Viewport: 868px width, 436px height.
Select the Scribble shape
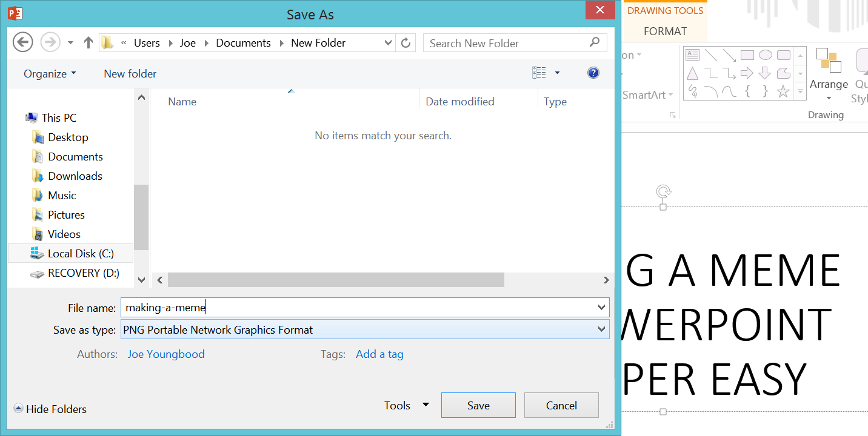tap(693, 91)
